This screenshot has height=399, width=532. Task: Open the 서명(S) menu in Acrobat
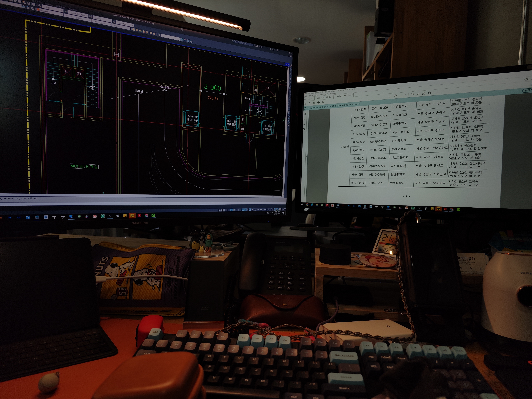pos(322,95)
